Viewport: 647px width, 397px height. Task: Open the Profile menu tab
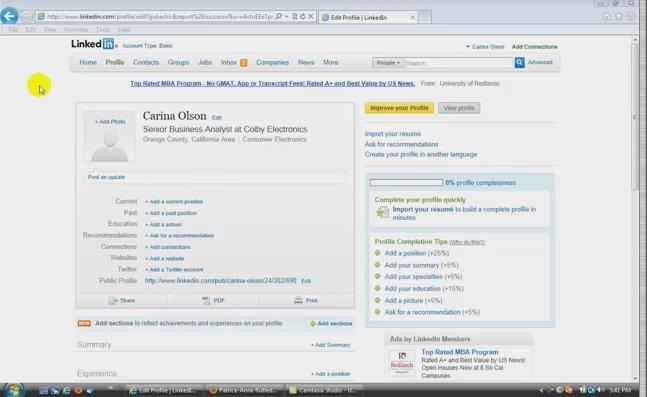[x=115, y=62]
